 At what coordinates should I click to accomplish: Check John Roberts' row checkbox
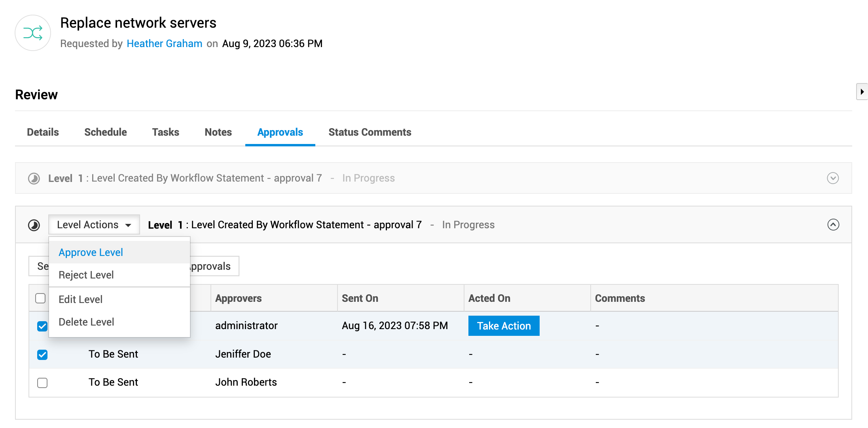(x=42, y=383)
